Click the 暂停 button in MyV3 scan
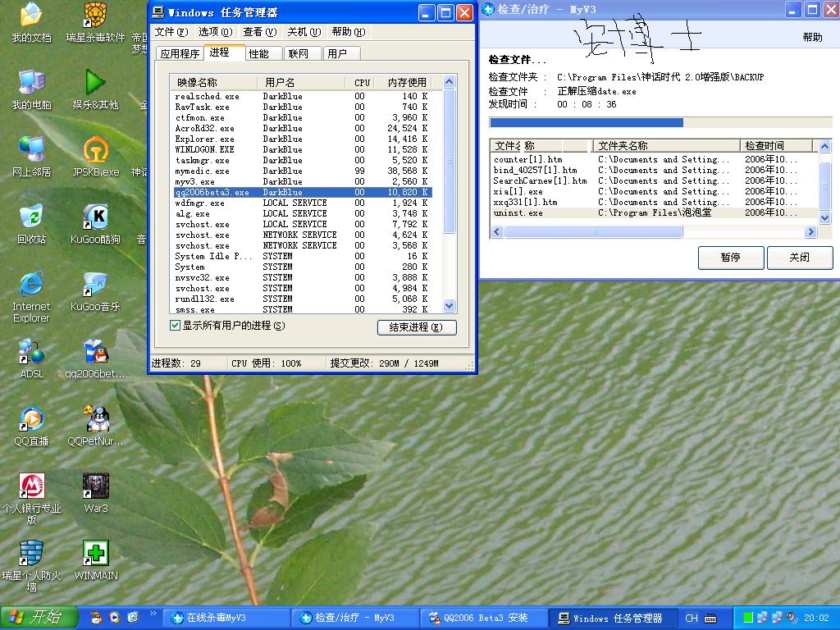Viewport: 840px width, 630px height. [730, 258]
